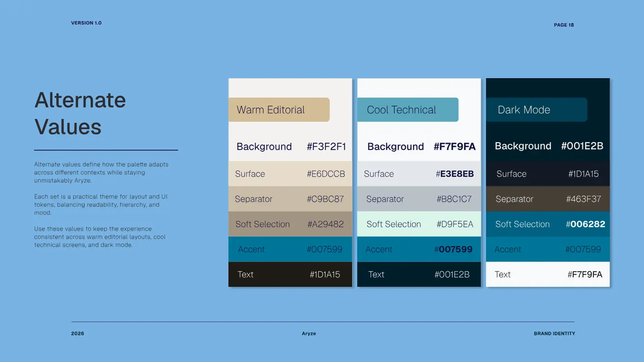This screenshot has height=362, width=644.
Task: Select Cool Technical Accent swatch row
Action: [x=419, y=249]
